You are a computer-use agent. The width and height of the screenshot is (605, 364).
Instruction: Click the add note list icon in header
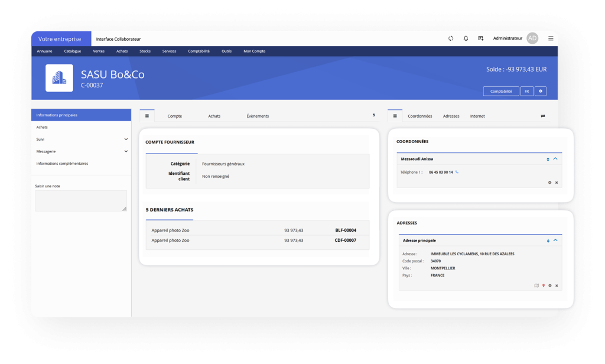481,38
